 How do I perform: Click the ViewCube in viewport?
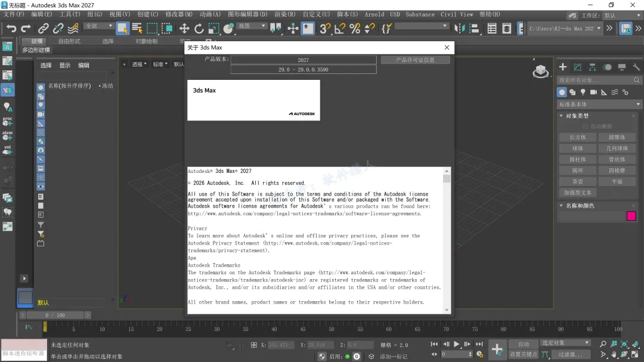[540, 72]
